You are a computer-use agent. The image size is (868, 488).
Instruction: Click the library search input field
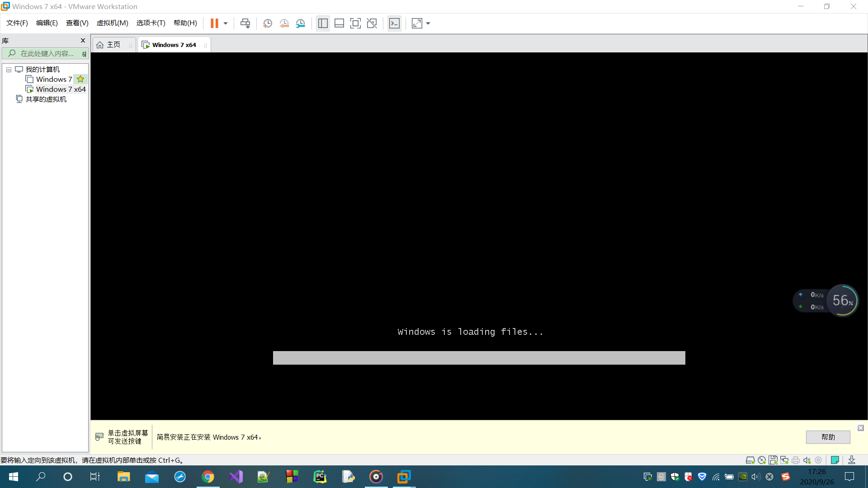[47, 54]
